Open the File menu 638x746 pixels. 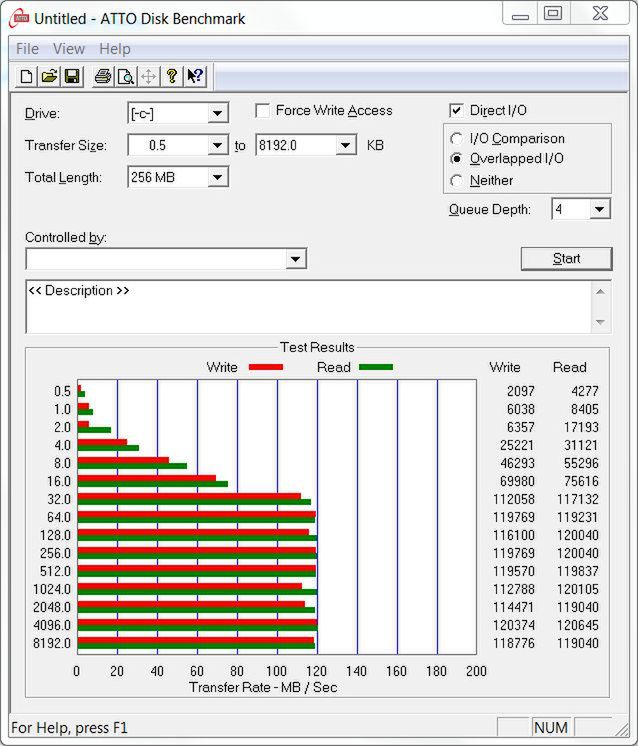[27, 49]
